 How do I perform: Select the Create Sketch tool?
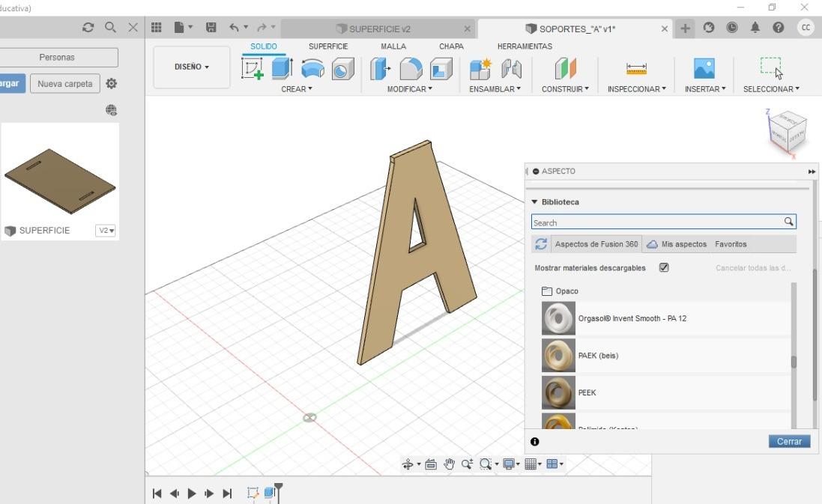point(253,69)
